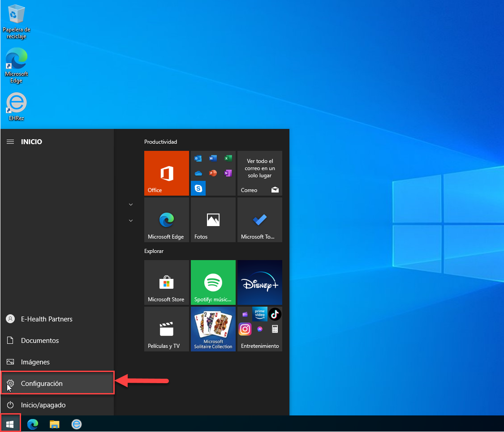The height and width of the screenshot is (432, 504).
Task: Open File Explorer from the taskbar
Action: click(x=54, y=424)
